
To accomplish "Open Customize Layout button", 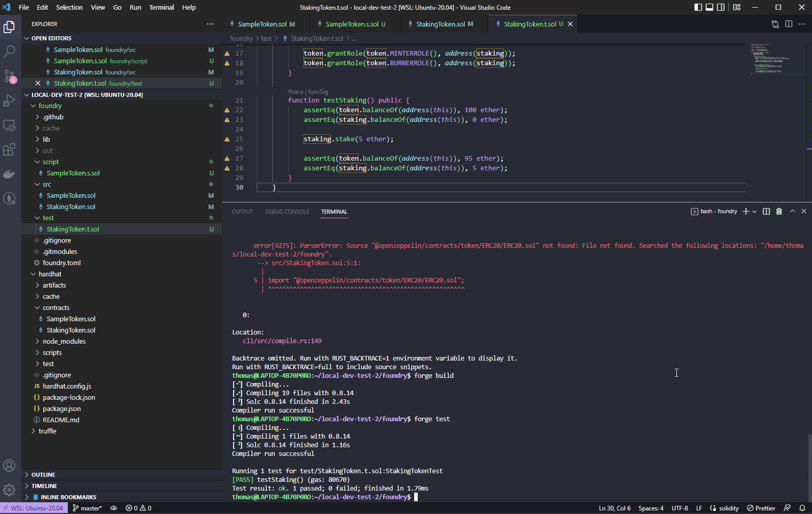I will tap(737, 7).
